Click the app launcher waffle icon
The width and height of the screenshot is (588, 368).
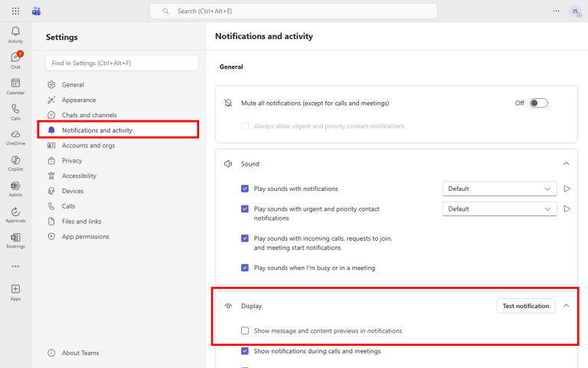[16, 11]
